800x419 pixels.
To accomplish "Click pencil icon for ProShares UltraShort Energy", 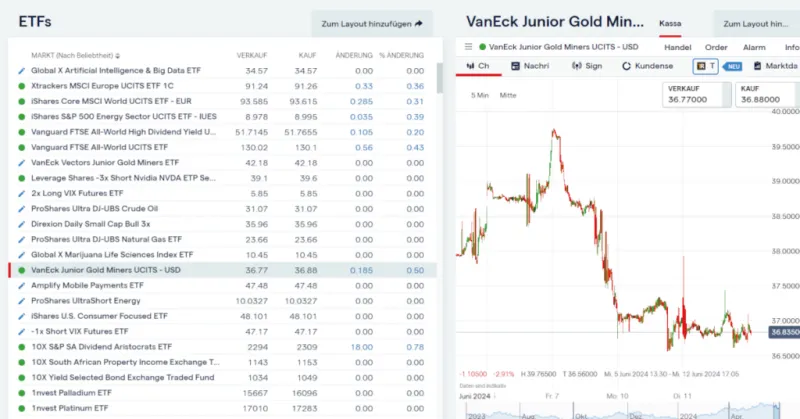I will point(21,301).
